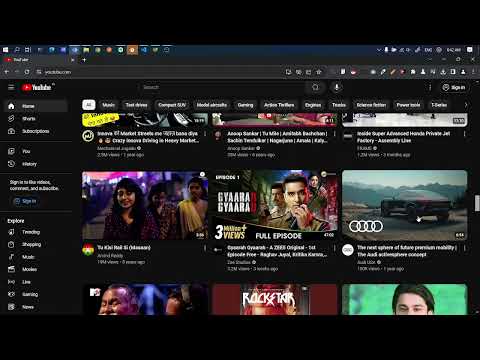The height and width of the screenshot is (360, 480).
Task: Show more filter chips with right arrow
Action: point(466,105)
